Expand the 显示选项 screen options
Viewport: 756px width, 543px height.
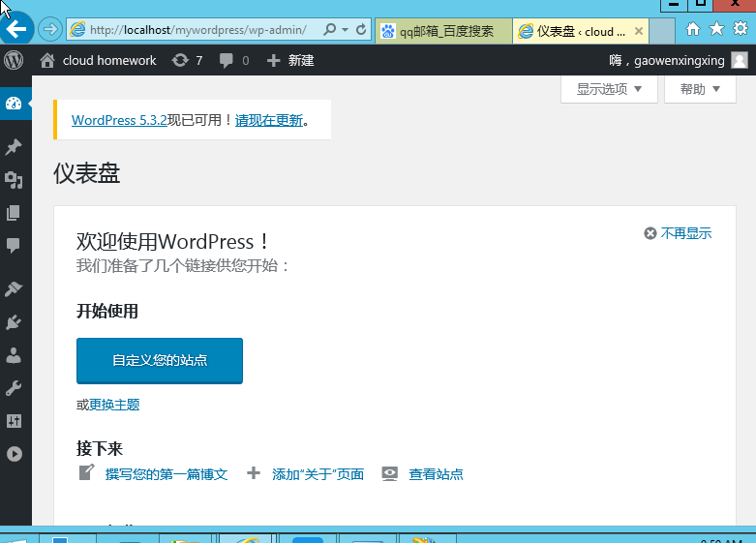[609, 89]
